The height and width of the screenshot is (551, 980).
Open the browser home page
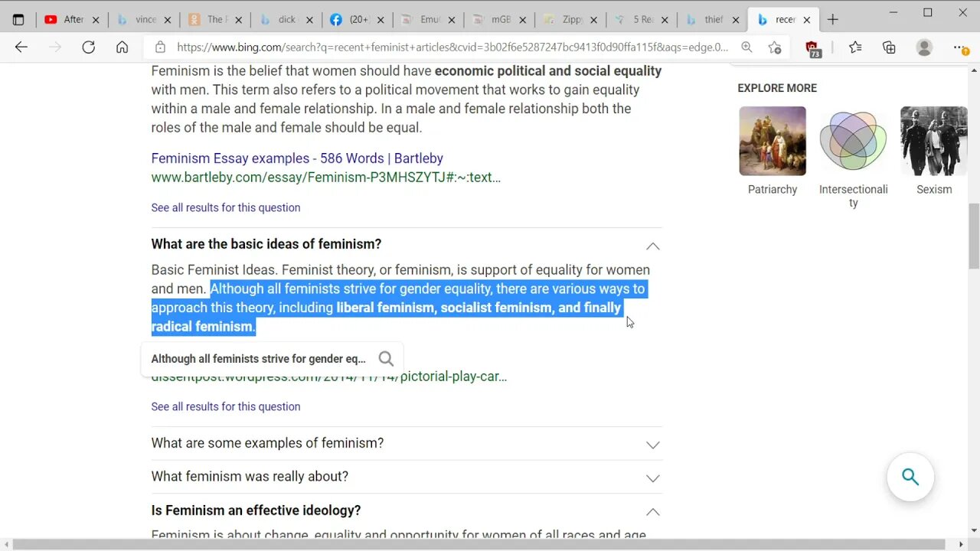(122, 47)
